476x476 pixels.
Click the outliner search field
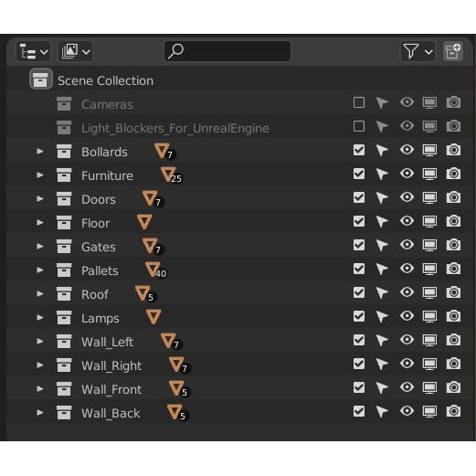227,51
